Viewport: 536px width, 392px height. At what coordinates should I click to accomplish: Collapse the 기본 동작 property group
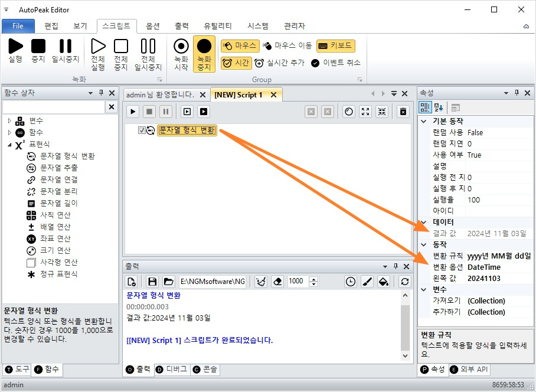(424, 122)
